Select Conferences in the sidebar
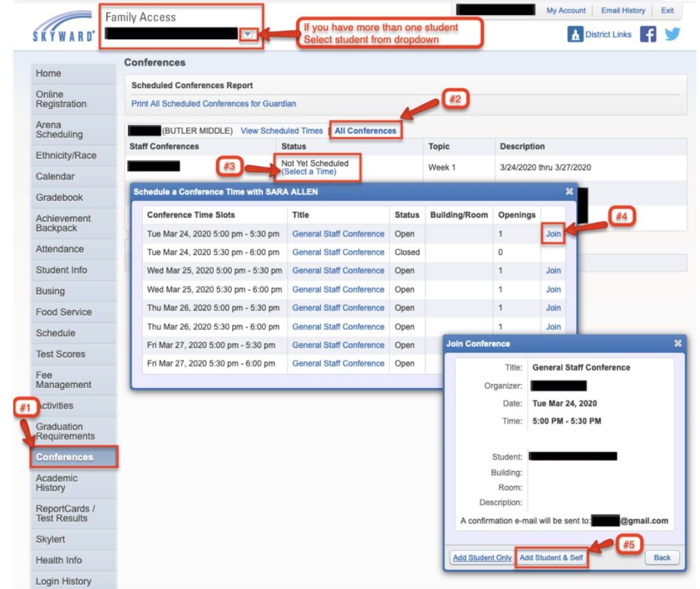The width and height of the screenshot is (700, 589). (73, 457)
